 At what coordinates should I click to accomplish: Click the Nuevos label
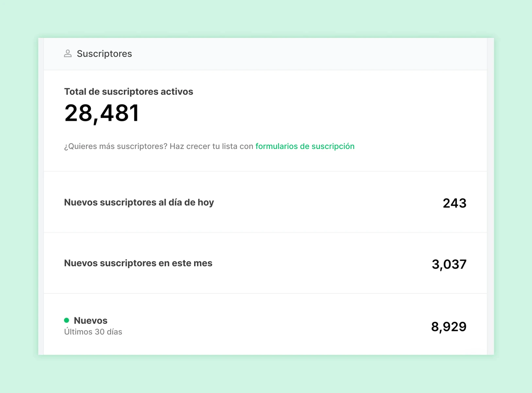pos(91,320)
